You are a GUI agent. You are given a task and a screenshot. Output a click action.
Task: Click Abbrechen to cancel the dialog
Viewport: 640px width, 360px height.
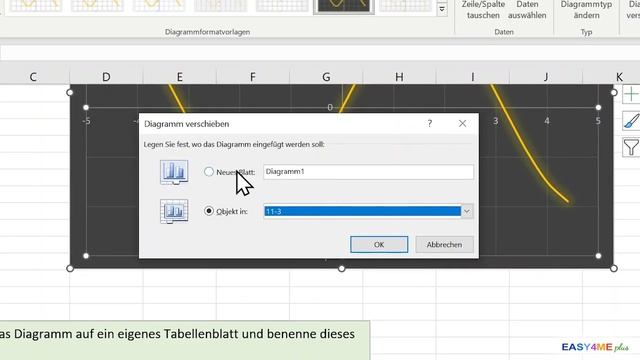click(444, 244)
